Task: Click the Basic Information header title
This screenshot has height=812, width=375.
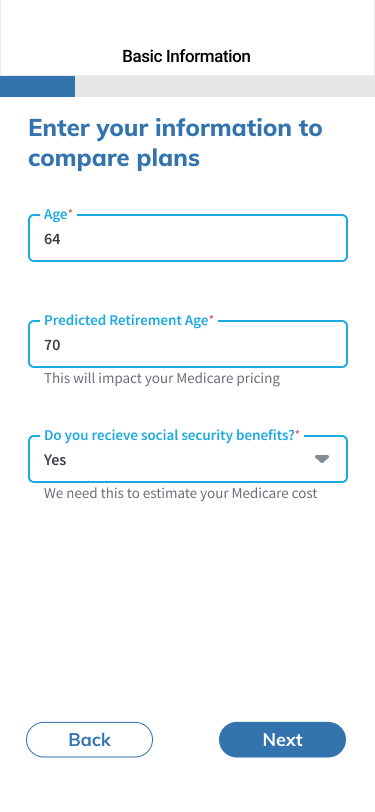Action: point(186,56)
